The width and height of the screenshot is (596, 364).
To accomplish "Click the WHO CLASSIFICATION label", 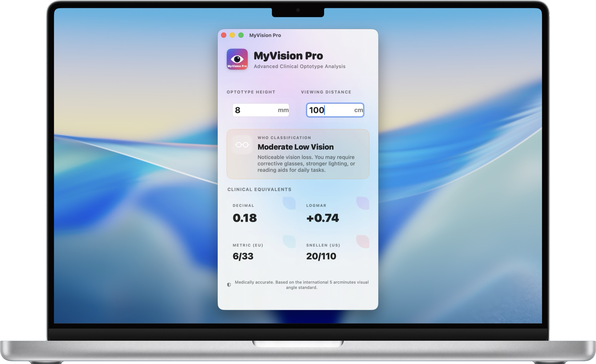I will [x=284, y=138].
